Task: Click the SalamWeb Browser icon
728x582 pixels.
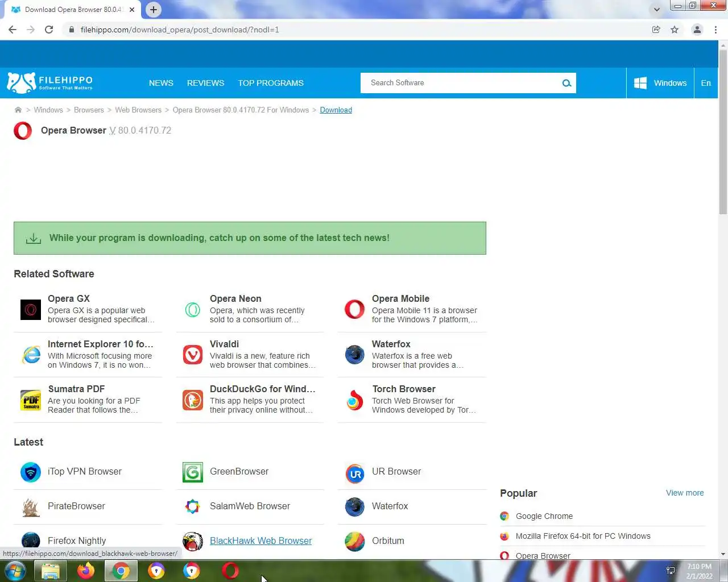Action: tap(193, 506)
